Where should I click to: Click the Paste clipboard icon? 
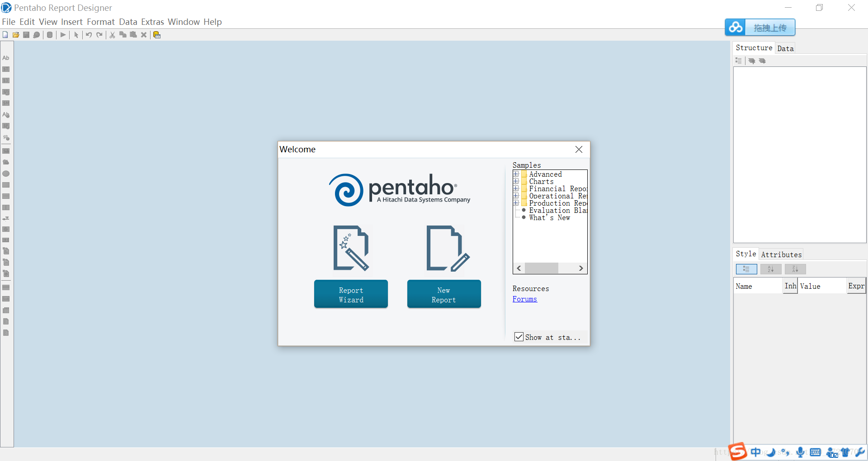click(133, 35)
